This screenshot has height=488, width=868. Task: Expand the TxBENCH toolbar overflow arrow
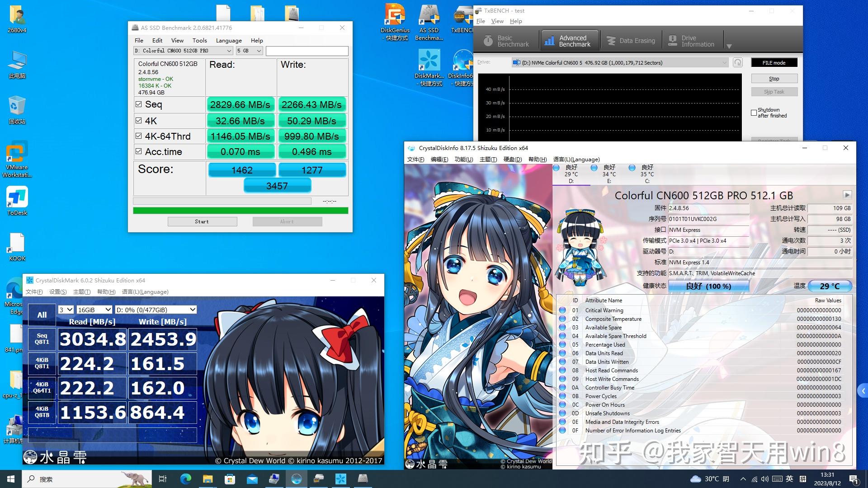729,46
